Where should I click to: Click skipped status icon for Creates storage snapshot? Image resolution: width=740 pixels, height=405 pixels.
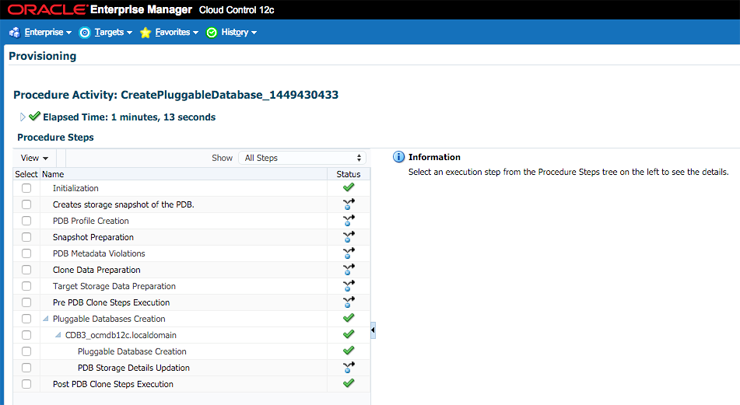point(349,204)
